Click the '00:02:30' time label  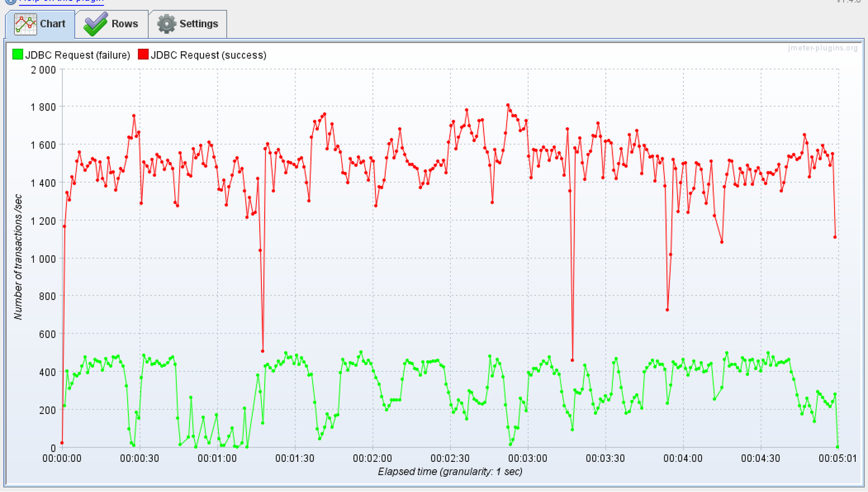[450, 458]
